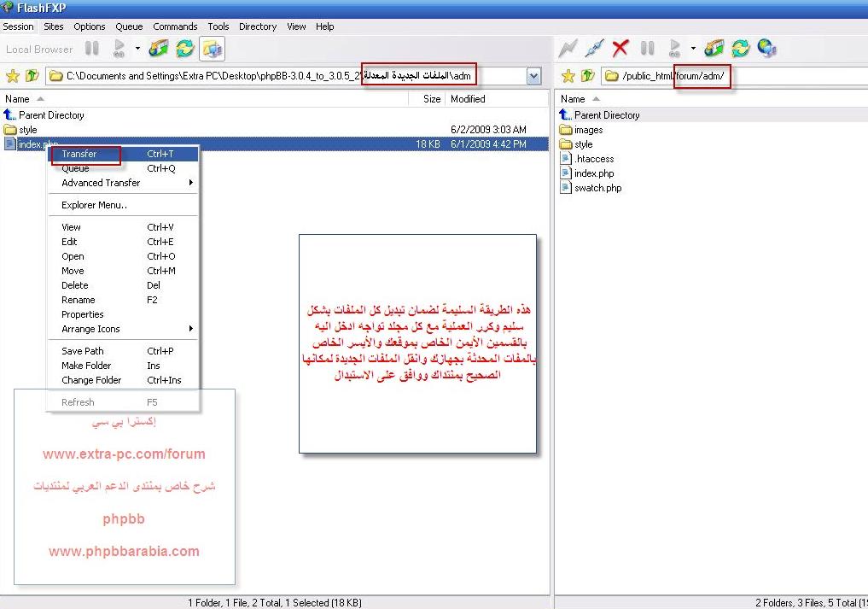Expand the Advanced Transfer submenu
Image resolution: width=868 pixels, height=609 pixels.
click(x=124, y=183)
